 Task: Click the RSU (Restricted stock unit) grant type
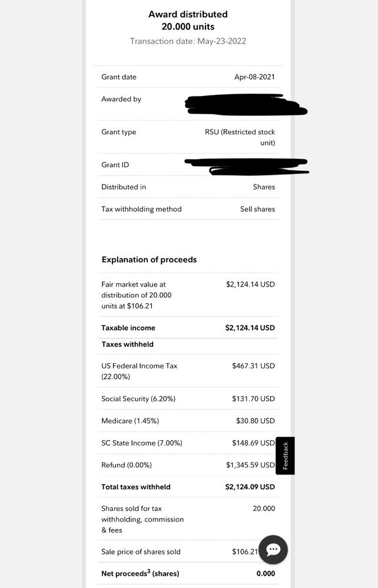240,137
